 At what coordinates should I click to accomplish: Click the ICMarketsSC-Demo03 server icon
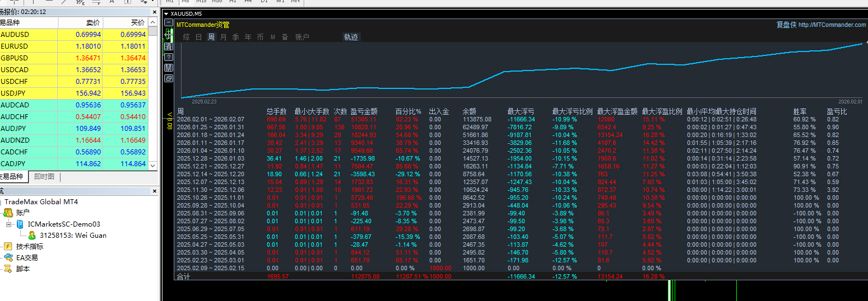(x=20, y=224)
